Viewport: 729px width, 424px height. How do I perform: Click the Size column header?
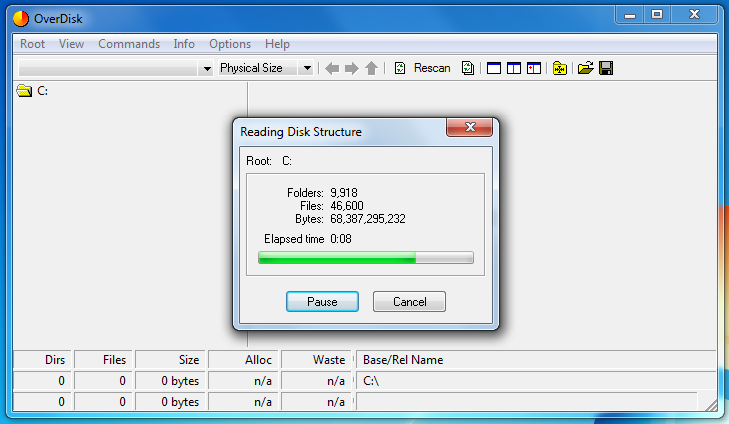click(x=170, y=360)
